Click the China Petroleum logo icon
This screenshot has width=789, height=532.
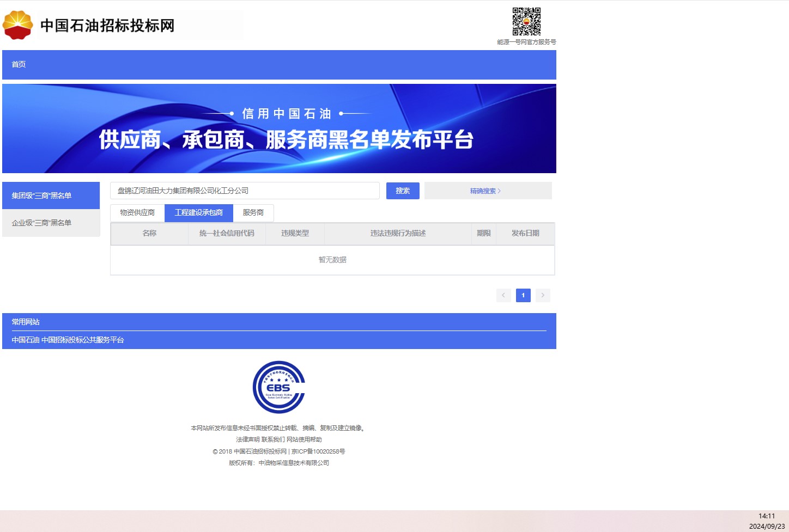pyautogui.click(x=18, y=25)
